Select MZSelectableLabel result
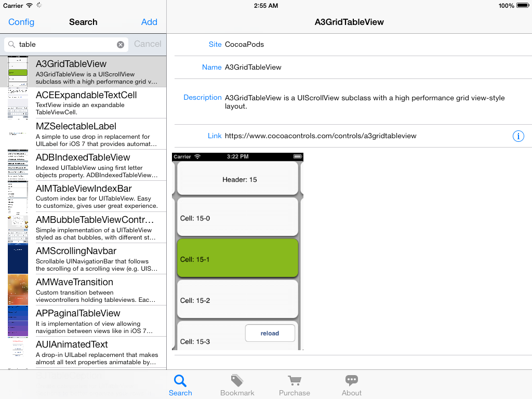This screenshot has height=399, width=532. pyautogui.click(x=83, y=134)
